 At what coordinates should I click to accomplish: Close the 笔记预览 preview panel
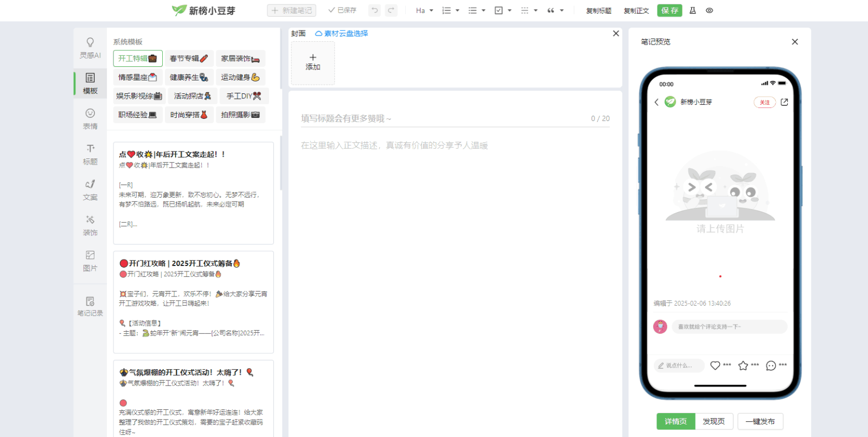pyautogui.click(x=795, y=42)
